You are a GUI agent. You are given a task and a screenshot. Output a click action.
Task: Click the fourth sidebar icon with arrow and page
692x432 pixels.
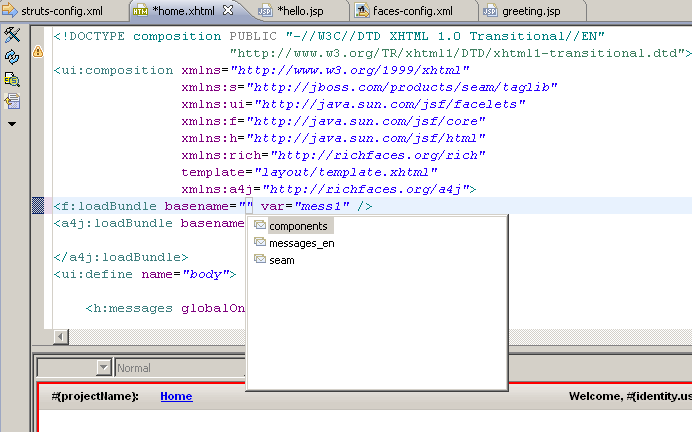click(x=13, y=100)
